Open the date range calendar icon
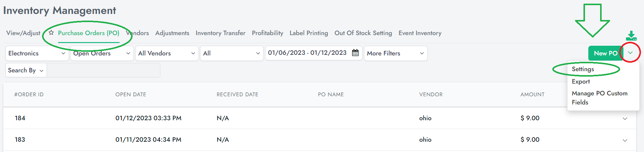This screenshot has height=152, width=644. (x=355, y=53)
